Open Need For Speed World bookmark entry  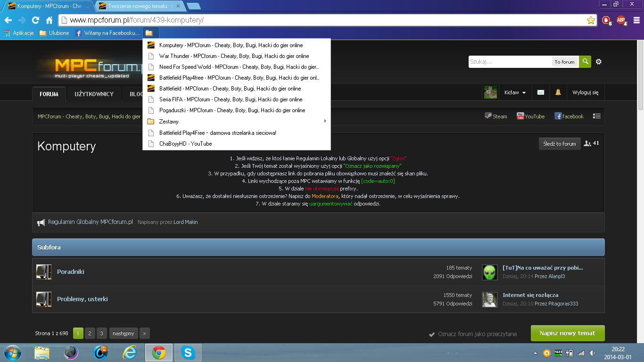tap(237, 67)
